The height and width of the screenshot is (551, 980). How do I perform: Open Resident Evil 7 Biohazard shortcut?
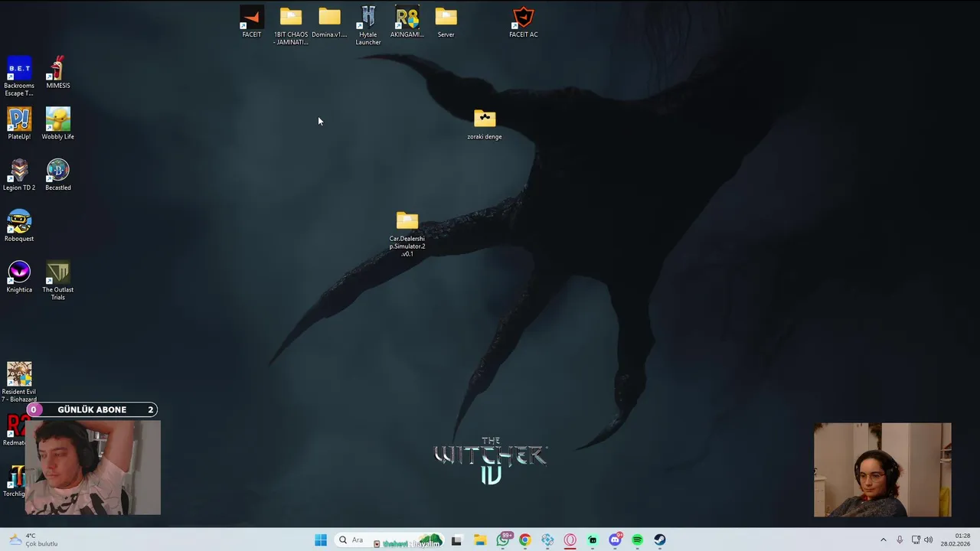tap(19, 382)
